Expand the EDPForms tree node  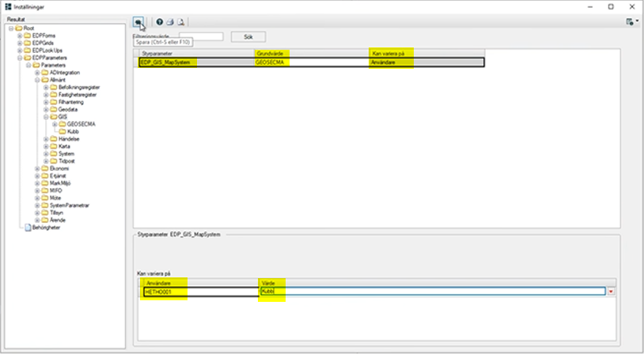tap(18, 36)
